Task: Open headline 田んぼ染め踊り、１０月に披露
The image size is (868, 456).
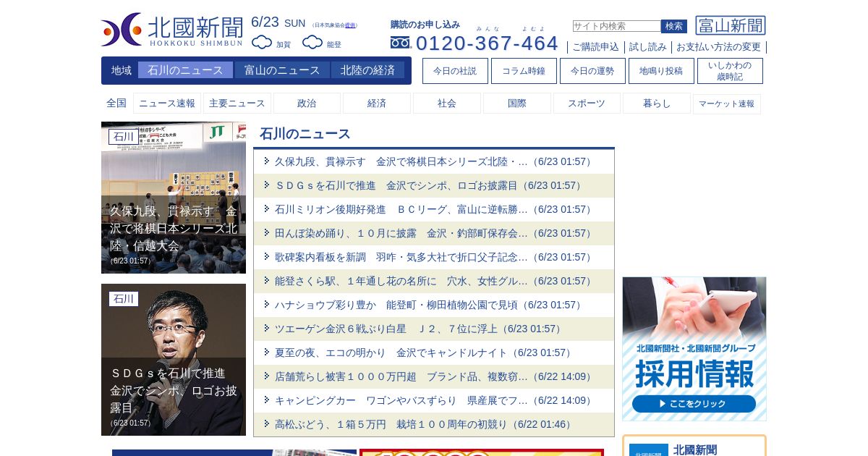Action: [434, 233]
